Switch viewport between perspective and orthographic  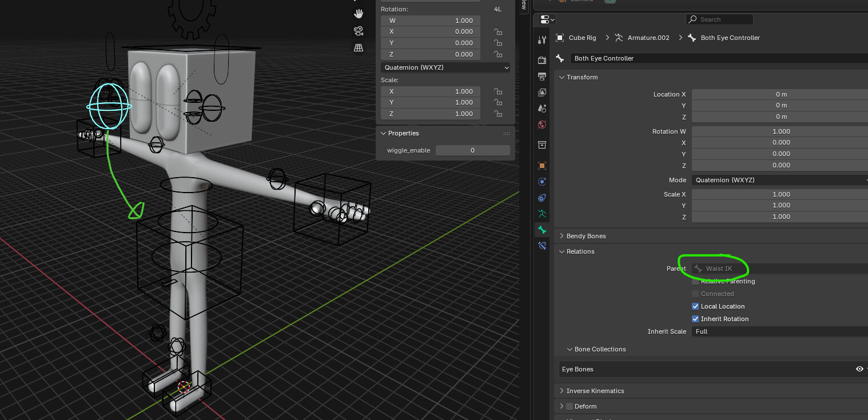(359, 48)
